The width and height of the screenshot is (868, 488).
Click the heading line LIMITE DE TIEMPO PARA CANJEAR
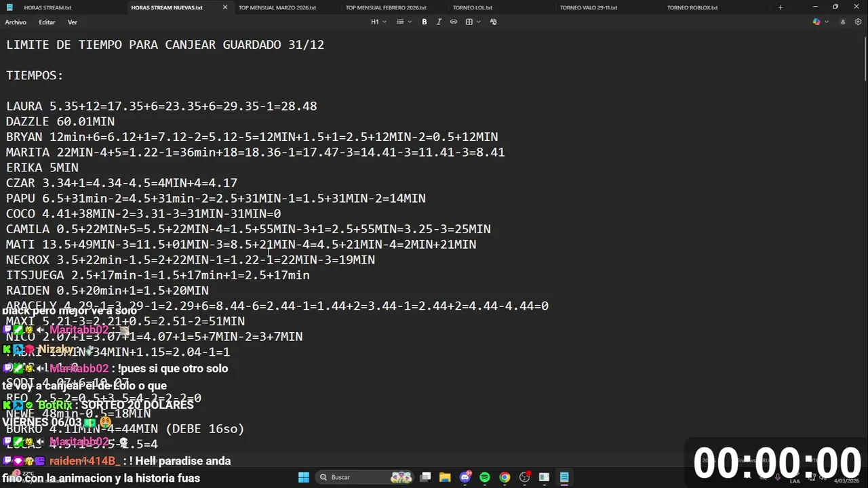[165, 45]
